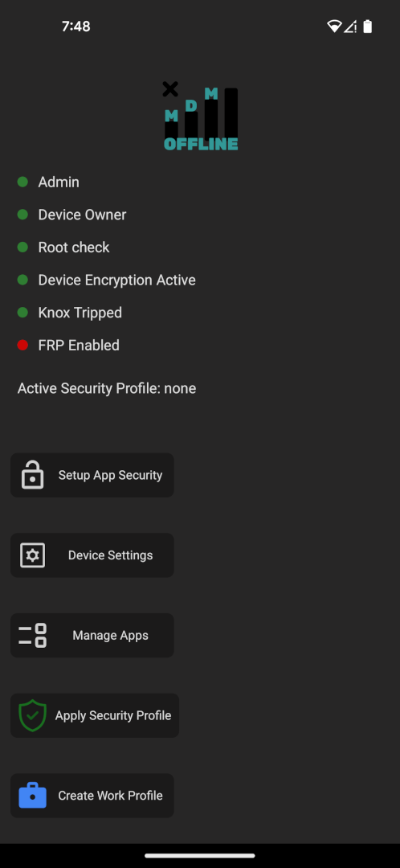Tap the Manage Apps list icon
This screenshot has width=400, height=868.
[x=33, y=636]
